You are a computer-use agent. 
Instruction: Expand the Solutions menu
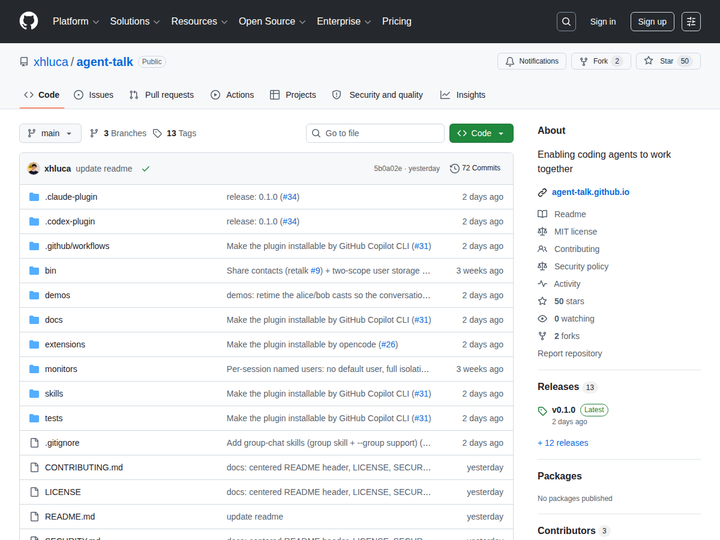point(135,22)
